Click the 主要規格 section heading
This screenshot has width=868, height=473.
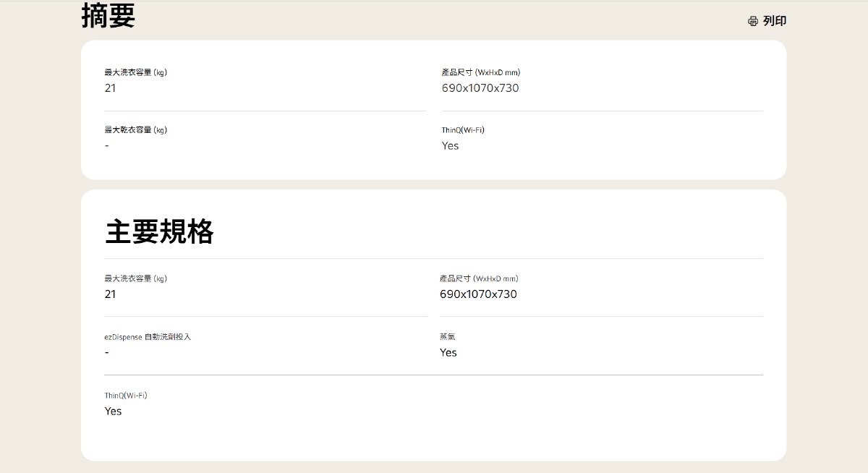(x=159, y=231)
